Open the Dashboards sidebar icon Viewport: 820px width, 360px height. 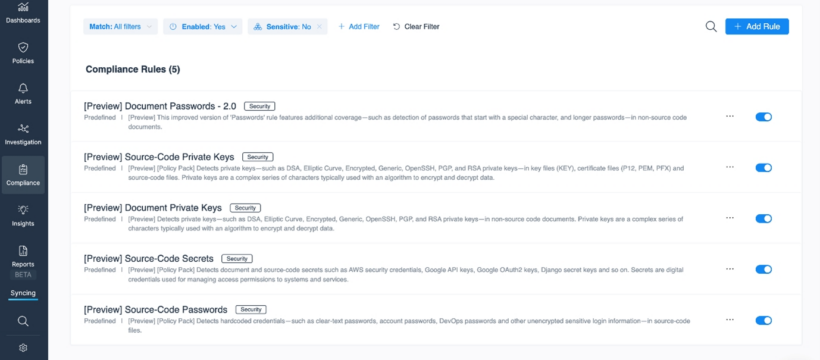23,7
